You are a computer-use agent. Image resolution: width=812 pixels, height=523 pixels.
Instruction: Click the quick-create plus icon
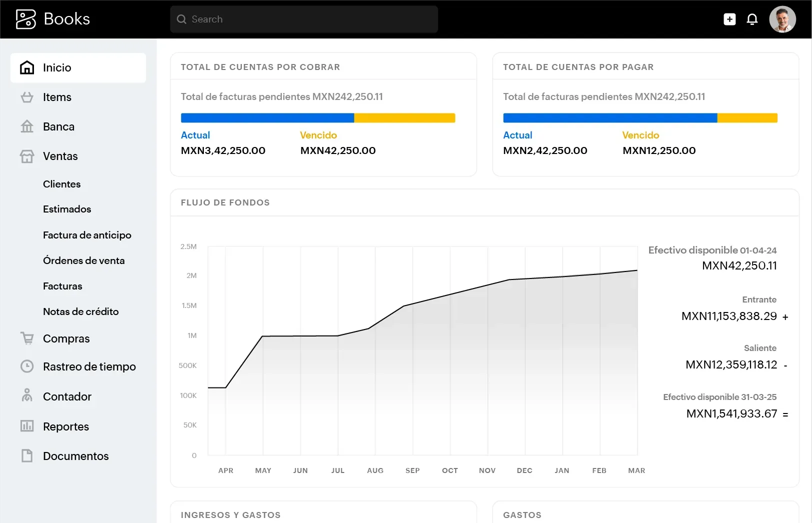coord(729,19)
